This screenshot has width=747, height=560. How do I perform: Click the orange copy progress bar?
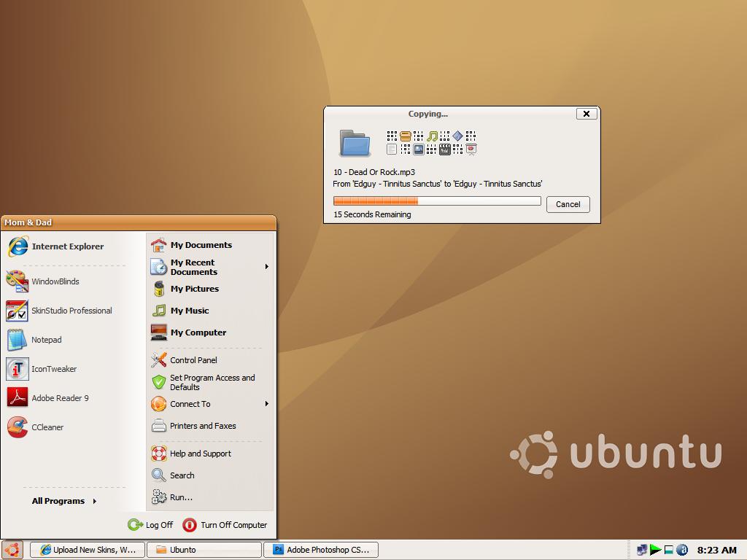point(436,201)
